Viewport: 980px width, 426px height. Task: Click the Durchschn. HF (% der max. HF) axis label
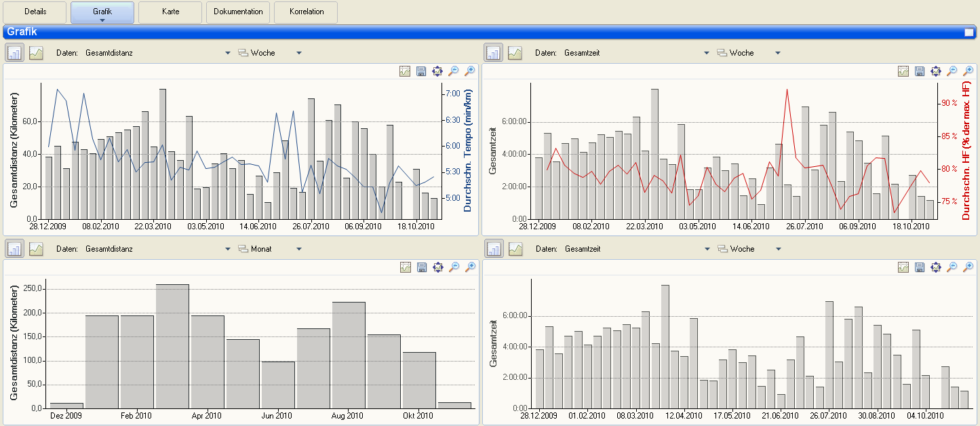966,151
